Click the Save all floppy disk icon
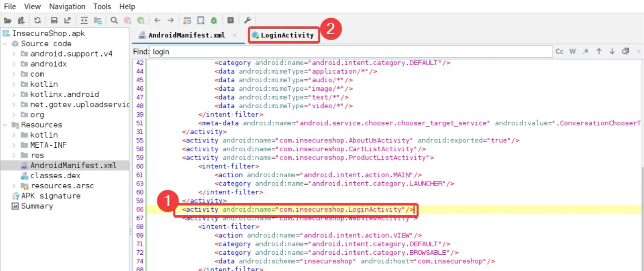This screenshot has height=271, width=644. 54,20
